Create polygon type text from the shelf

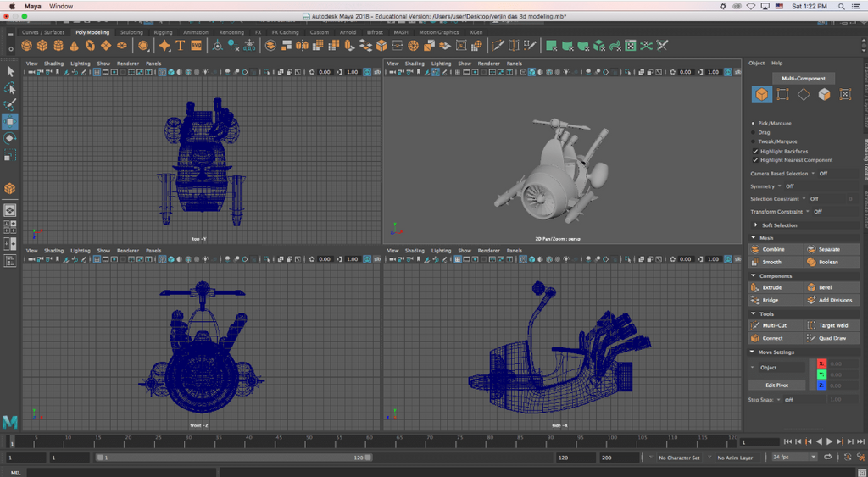(181, 45)
